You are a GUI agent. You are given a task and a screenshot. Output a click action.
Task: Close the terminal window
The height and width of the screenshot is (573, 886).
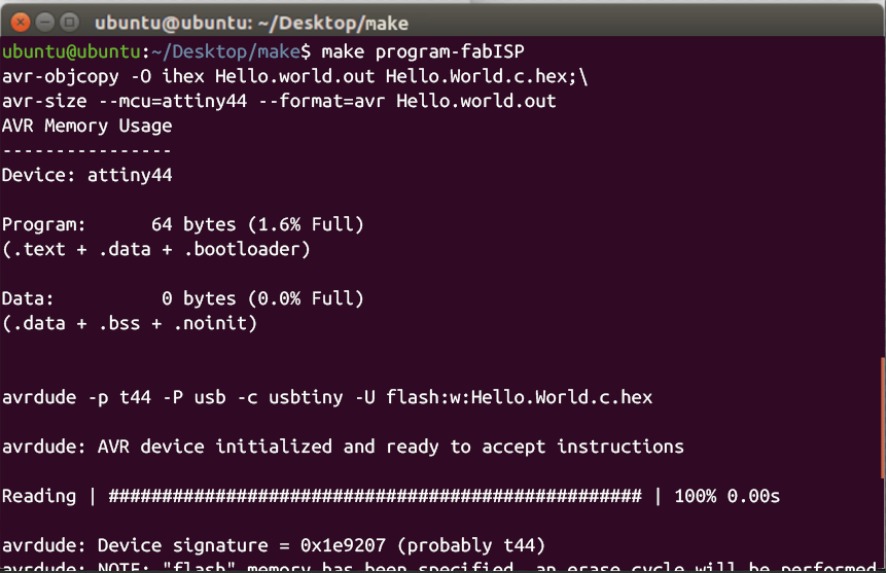click(21, 22)
